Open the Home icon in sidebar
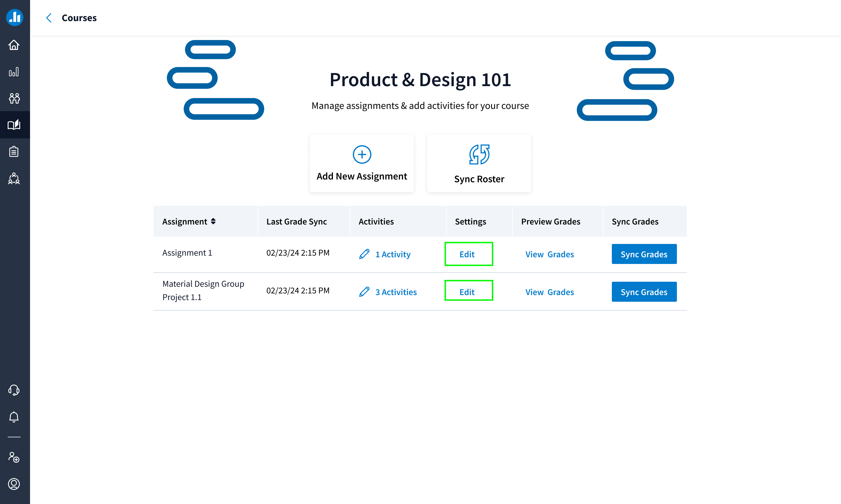This screenshot has width=841, height=504. [14, 45]
